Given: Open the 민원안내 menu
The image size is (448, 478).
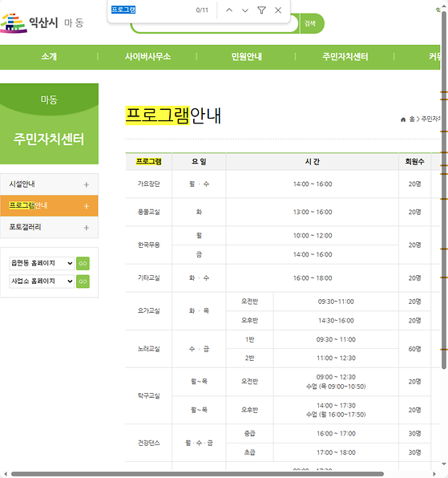Looking at the screenshot, I should (246, 57).
